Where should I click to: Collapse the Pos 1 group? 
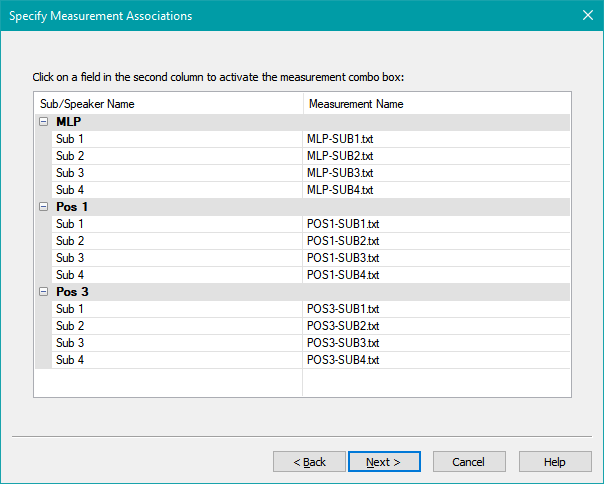44,207
